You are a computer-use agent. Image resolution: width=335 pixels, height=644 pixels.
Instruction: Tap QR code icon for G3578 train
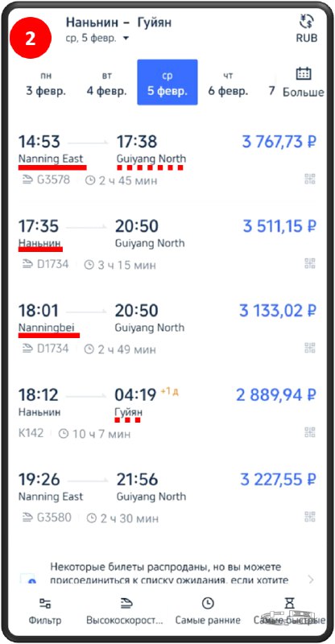[x=310, y=179]
